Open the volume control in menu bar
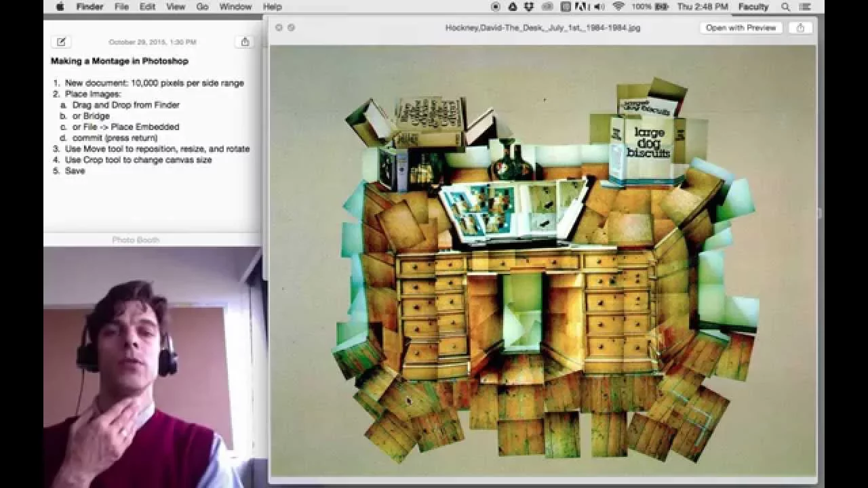Screen dimensions: 868x488 click(599, 7)
